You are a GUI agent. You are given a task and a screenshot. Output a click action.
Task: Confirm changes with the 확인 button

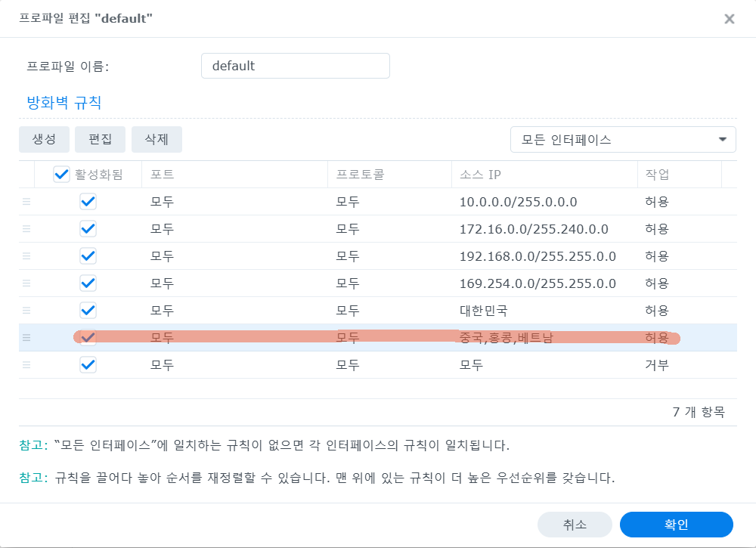pos(676,525)
